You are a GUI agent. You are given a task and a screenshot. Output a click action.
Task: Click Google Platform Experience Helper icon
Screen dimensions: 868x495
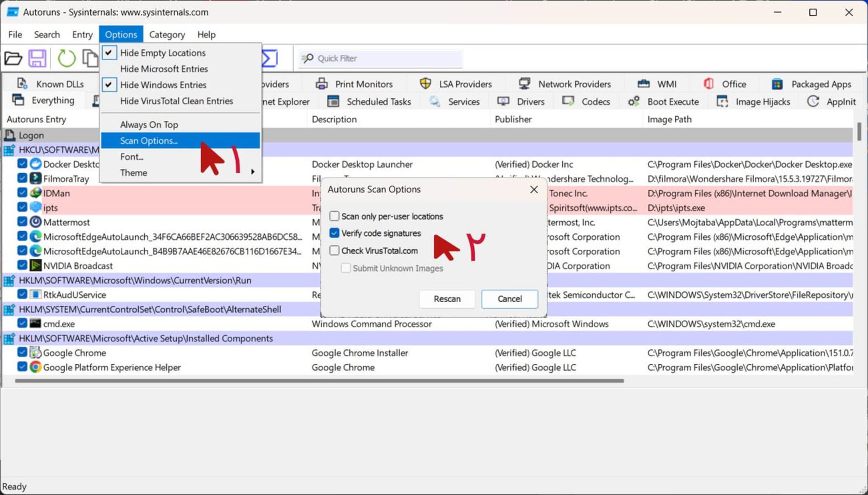(x=36, y=367)
